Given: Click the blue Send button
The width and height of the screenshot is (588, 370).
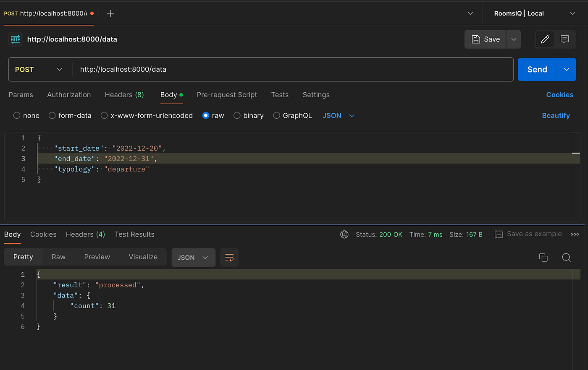Looking at the screenshot, I should [x=537, y=70].
